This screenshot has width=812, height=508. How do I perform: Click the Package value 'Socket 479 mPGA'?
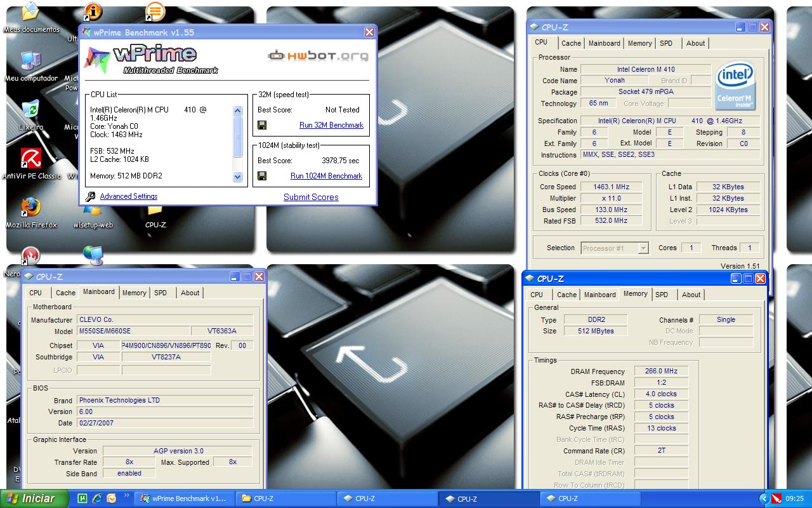click(x=646, y=91)
